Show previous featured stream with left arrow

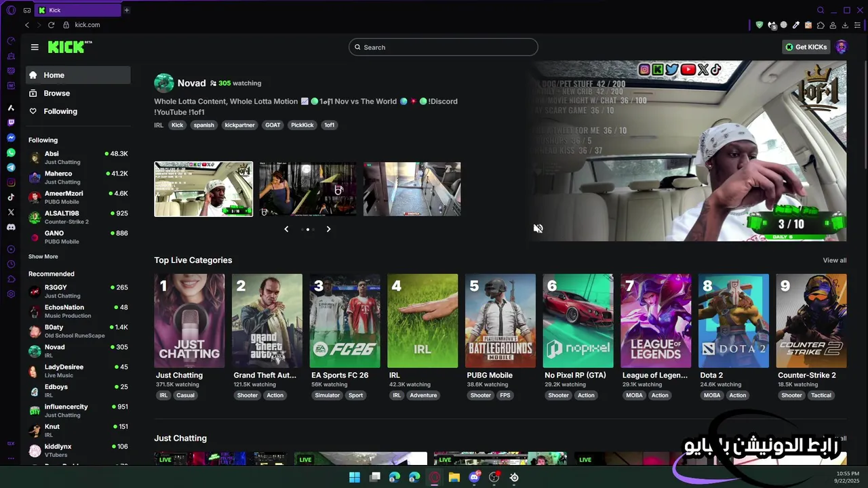(286, 229)
